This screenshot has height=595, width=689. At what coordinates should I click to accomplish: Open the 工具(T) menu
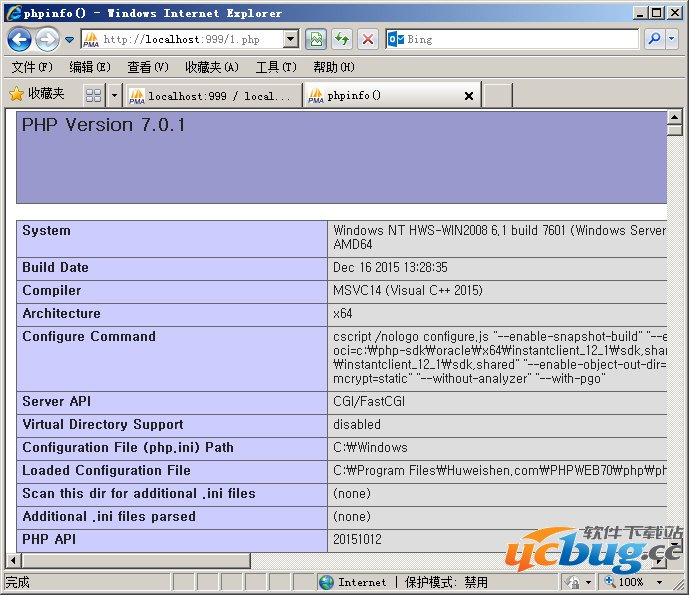coord(275,67)
